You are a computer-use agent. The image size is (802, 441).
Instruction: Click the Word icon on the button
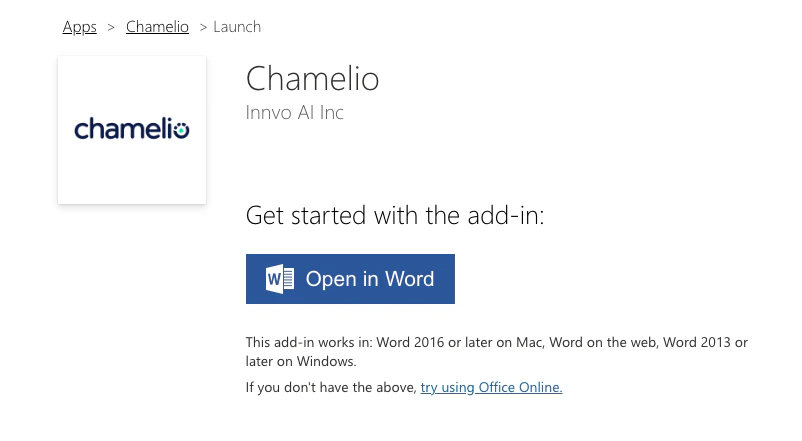click(x=280, y=279)
